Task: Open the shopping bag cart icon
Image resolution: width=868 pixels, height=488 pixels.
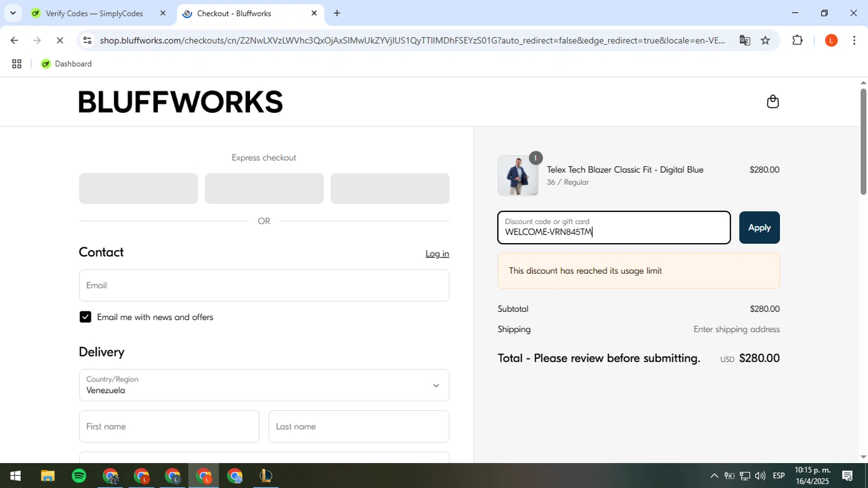Action: 773,102
